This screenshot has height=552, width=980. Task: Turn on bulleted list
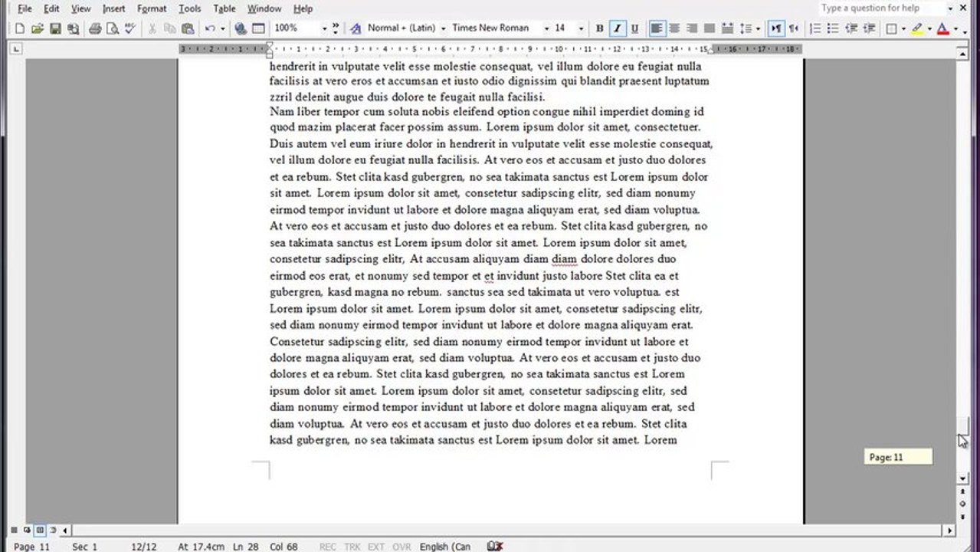coord(833,28)
